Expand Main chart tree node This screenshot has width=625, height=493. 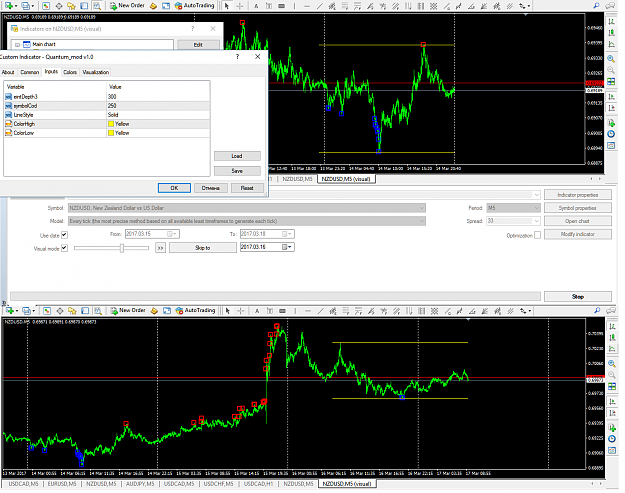point(17,45)
